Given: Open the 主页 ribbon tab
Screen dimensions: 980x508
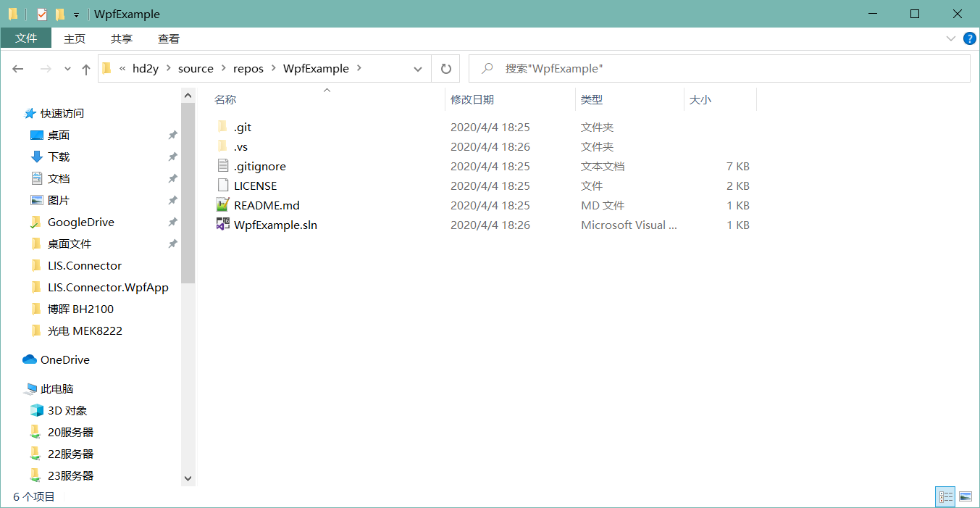Looking at the screenshot, I should (75, 38).
